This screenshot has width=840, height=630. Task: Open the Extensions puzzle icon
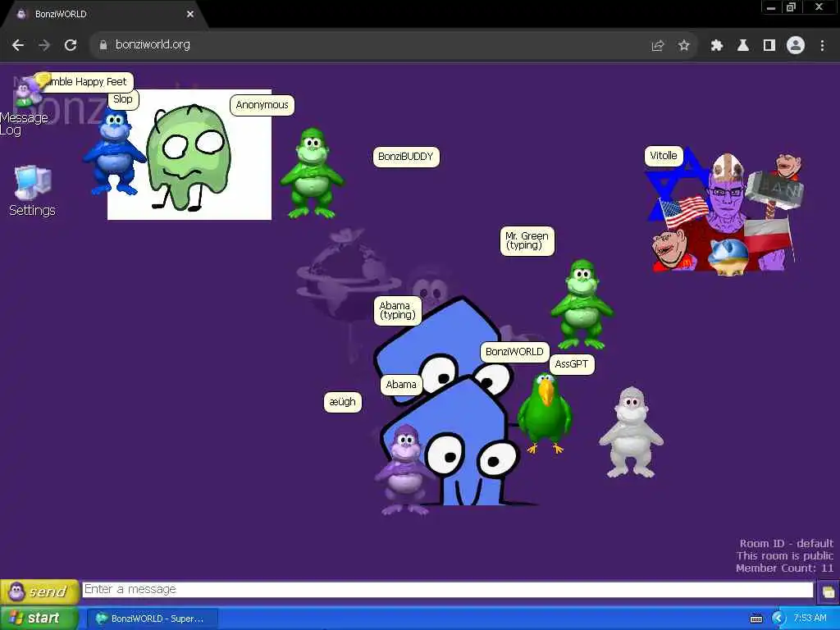coord(716,46)
